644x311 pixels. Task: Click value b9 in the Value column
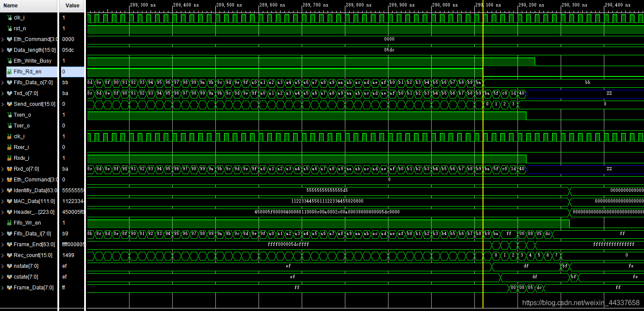pyautogui.click(x=65, y=234)
